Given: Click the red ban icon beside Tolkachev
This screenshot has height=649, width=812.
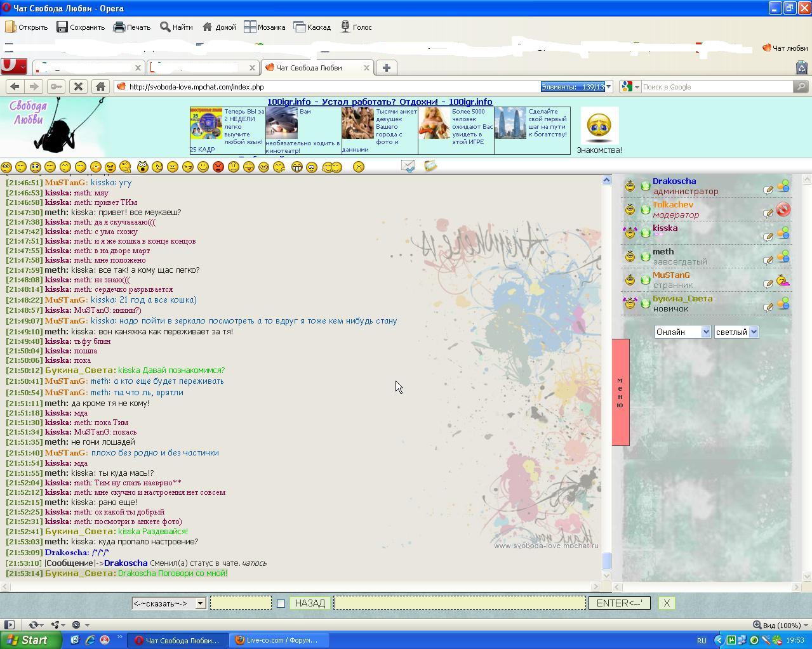Looking at the screenshot, I should tap(783, 210).
